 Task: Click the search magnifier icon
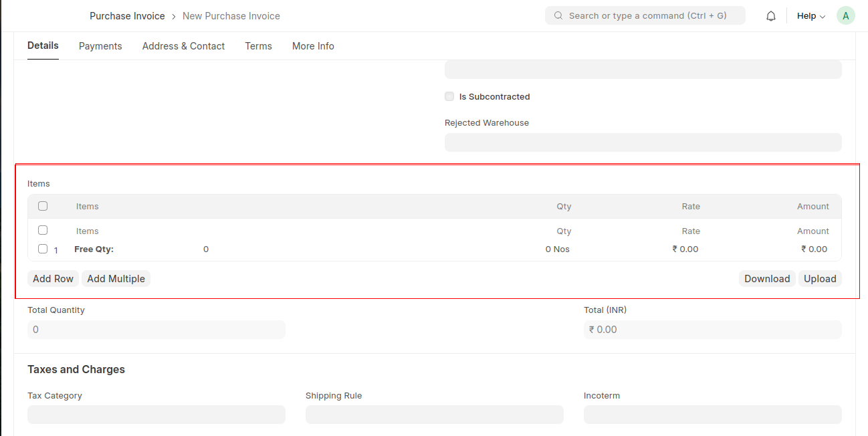[x=558, y=15]
